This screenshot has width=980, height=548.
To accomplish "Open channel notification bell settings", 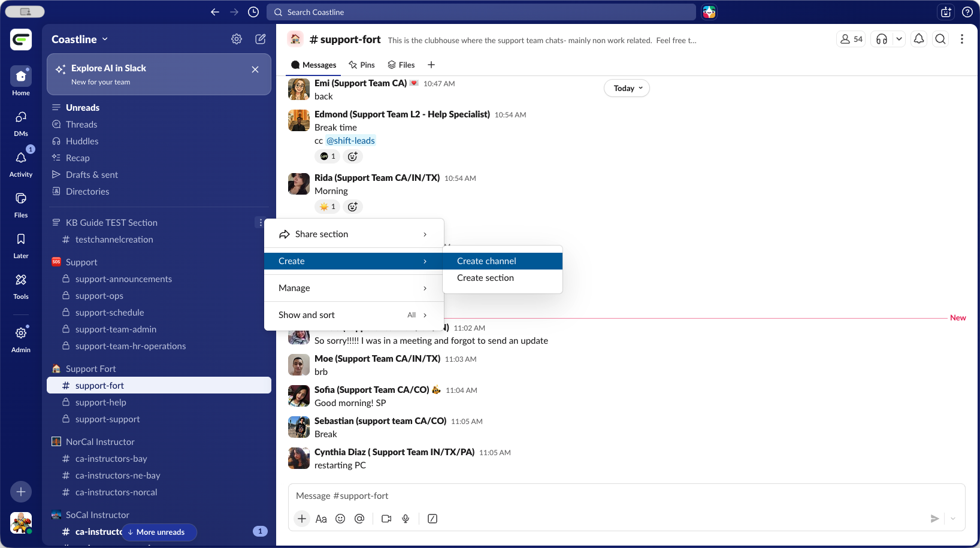I will (x=918, y=39).
